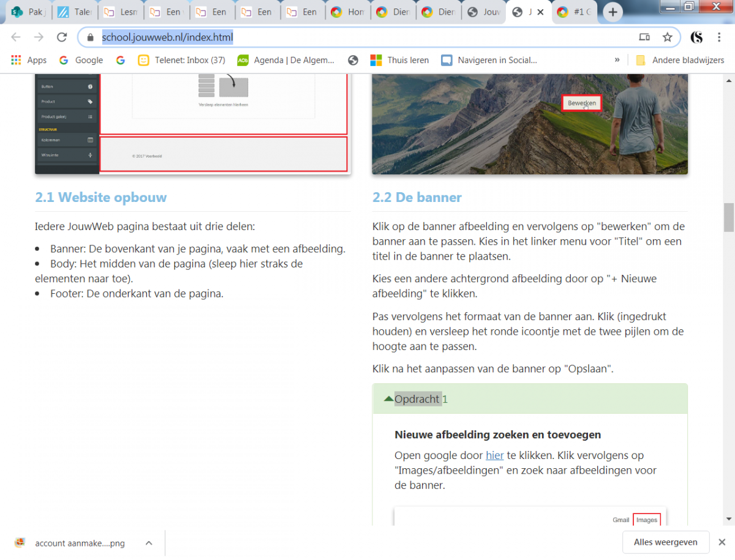Click the 'hier' link to open Google
The width and height of the screenshot is (735, 560).
pyautogui.click(x=494, y=455)
